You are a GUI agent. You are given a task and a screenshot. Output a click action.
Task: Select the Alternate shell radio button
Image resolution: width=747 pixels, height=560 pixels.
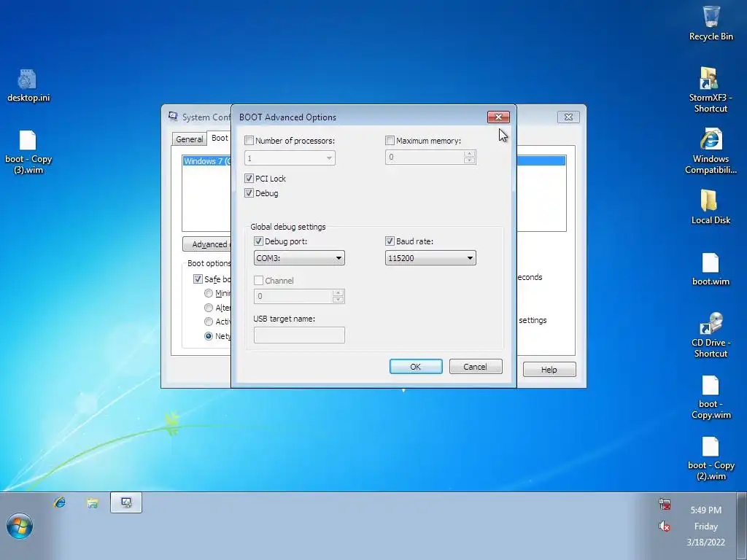pos(208,308)
